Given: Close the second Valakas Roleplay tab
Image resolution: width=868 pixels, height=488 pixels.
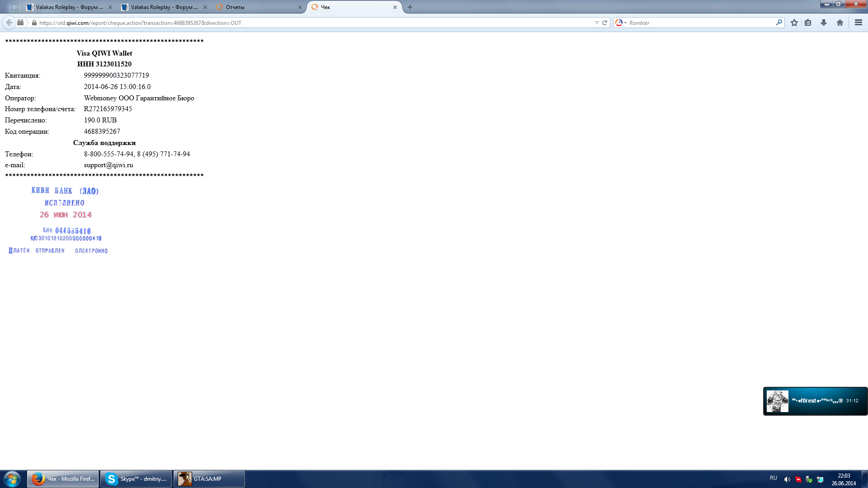Looking at the screenshot, I should (205, 7).
